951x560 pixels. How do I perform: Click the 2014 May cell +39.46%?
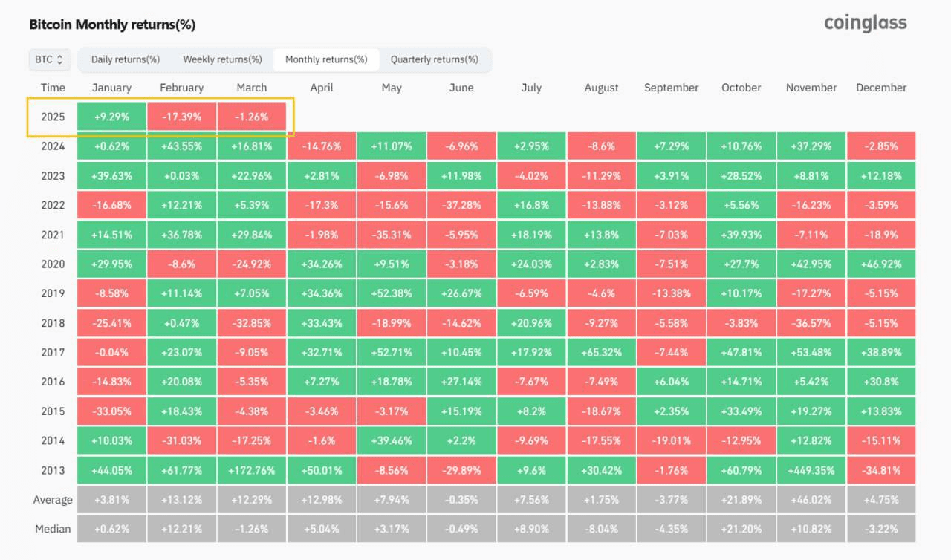click(x=392, y=440)
